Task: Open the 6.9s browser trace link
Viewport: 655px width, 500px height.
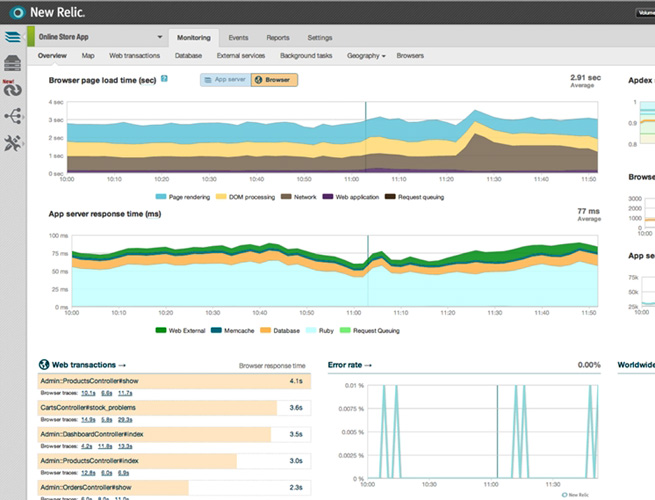Action: (x=123, y=473)
